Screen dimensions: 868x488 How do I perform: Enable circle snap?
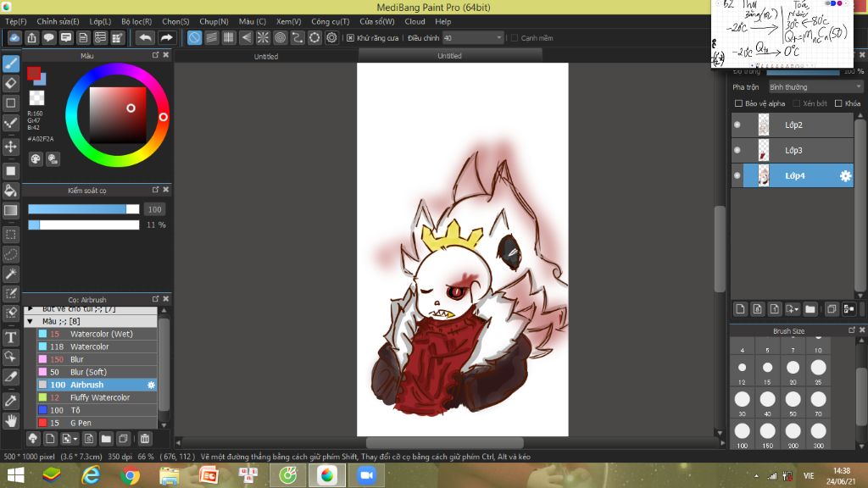click(x=280, y=37)
